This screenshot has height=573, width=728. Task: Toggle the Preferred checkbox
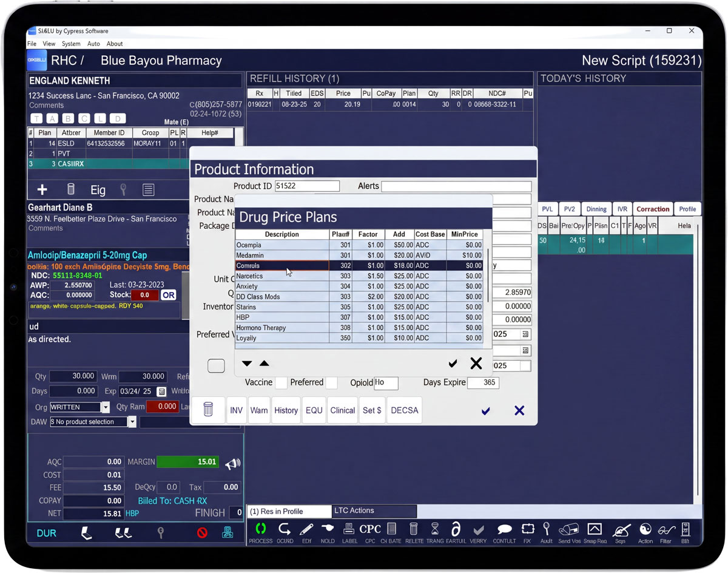pyautogui.click(x=331, y=383)
